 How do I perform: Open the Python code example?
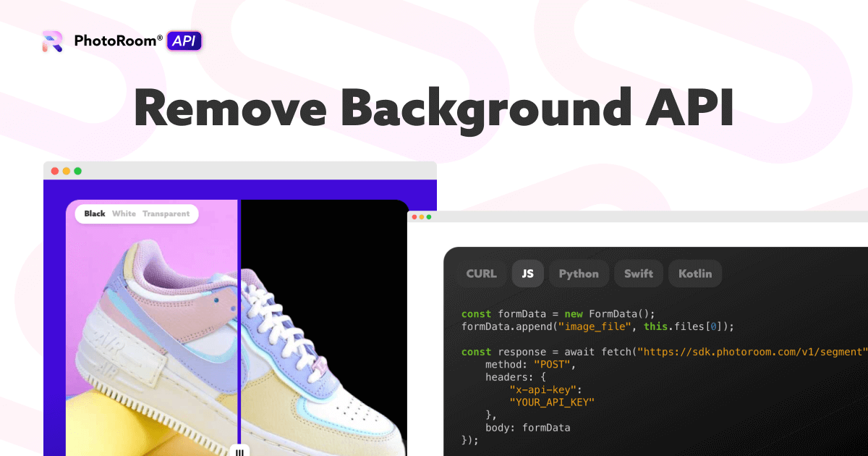(x=579, y=273)
